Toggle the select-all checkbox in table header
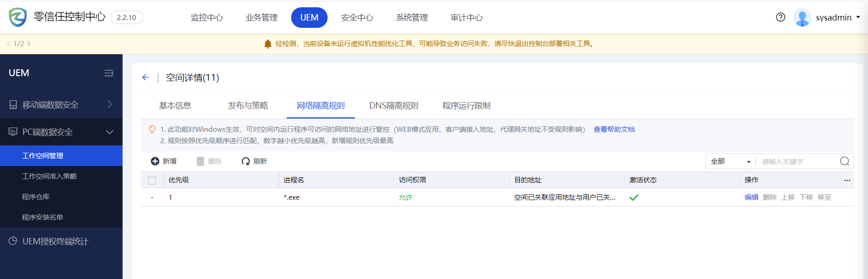 click(x=152, y=181)
